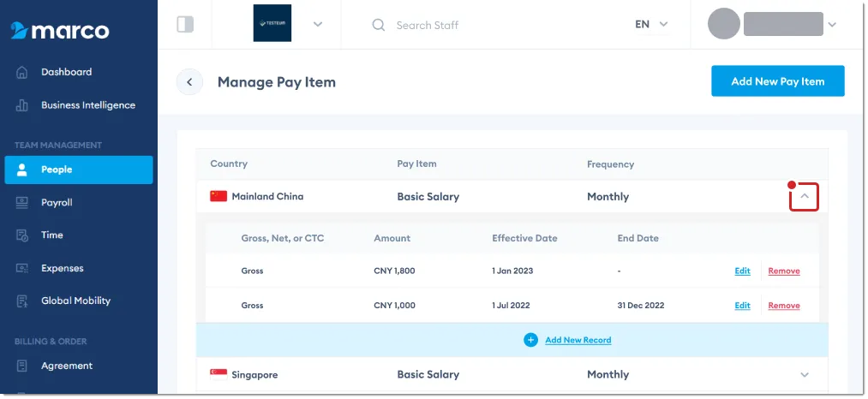Open the company switcher dropdown arrow
Image resolution: width=868 pixels, height=399 pixels.
click(317, 24)
